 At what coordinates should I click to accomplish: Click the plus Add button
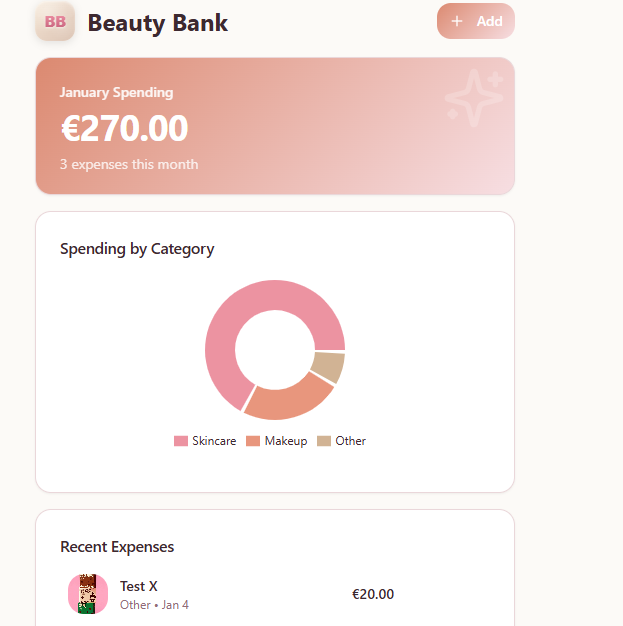click(x=476, y=21)
